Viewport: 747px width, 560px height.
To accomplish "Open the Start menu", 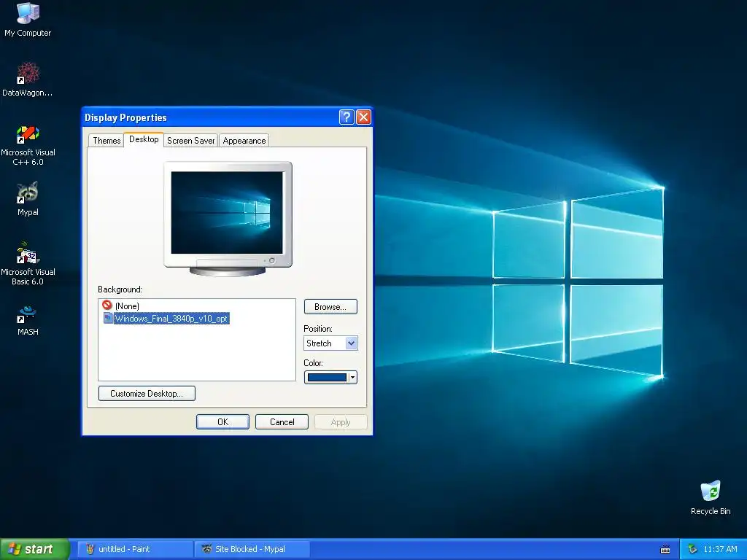I will pos(34,549).
